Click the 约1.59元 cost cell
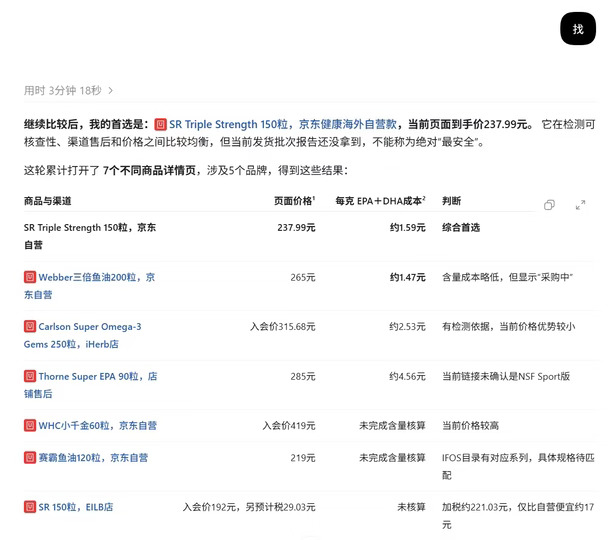This screenshot has height=540, width=608. (408, 228)
